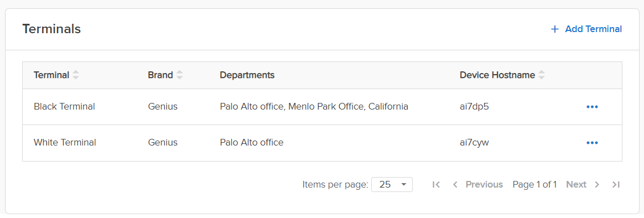Sort table by Brand column
Viewport: 644px width, 218px height.
(179, 75)
